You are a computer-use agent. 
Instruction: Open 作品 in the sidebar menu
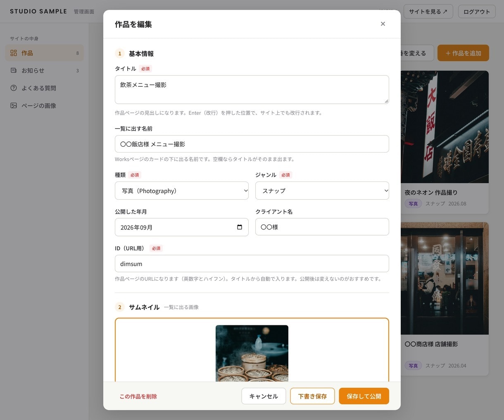[x=45, y=53]
